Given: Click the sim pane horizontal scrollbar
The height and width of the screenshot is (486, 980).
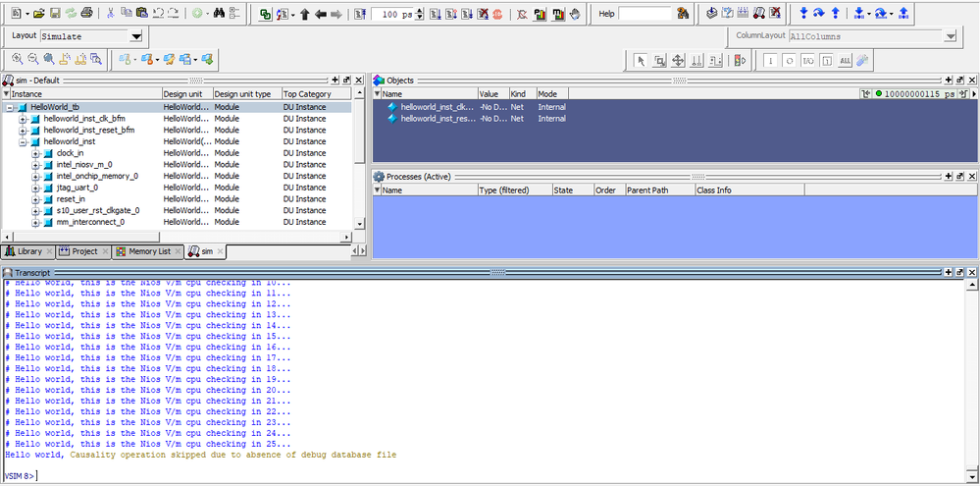Looking at the screenshot, I should 178,238.
